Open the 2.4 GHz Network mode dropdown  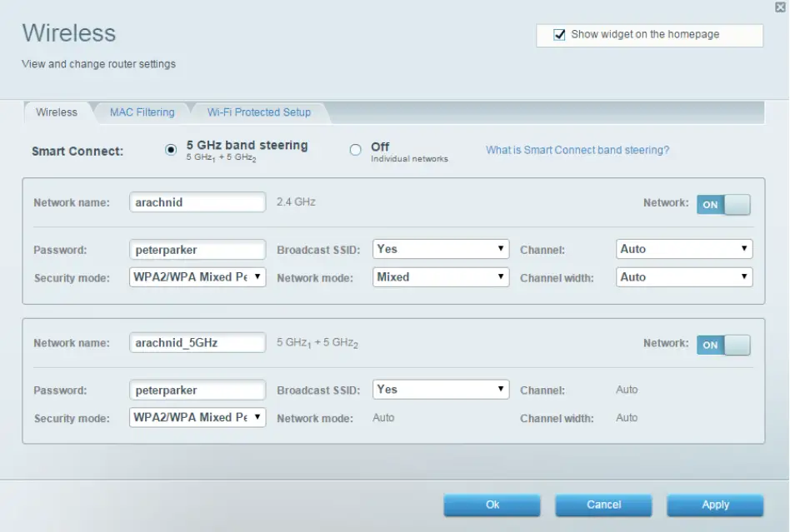440,276
